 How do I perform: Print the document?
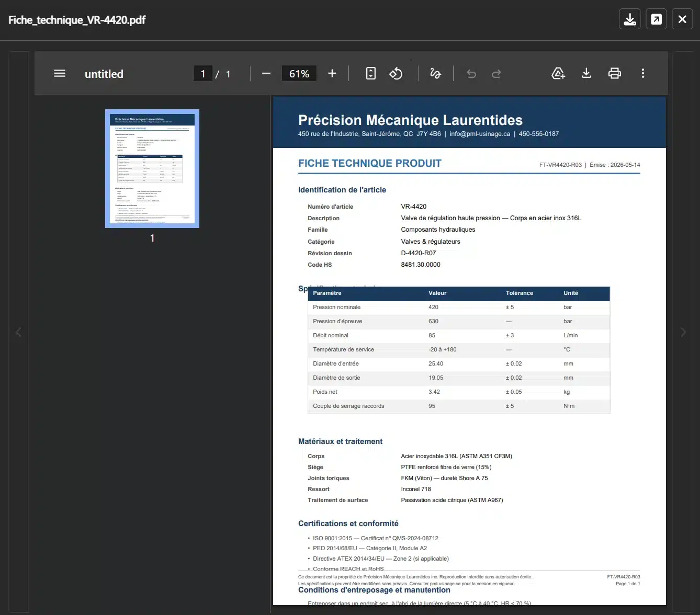(x=615, y=74)
